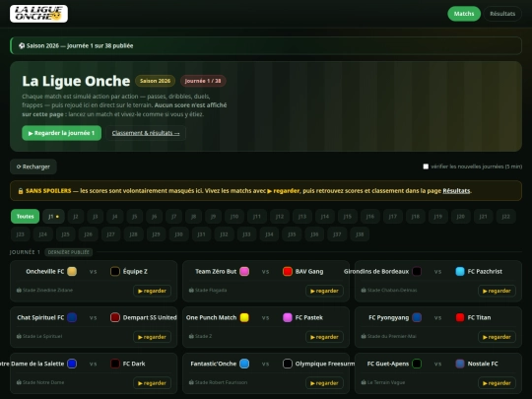Watch Fantastic'Onche vs Olympique Freesurm
532x399 pixels.
tap(324, 383)
